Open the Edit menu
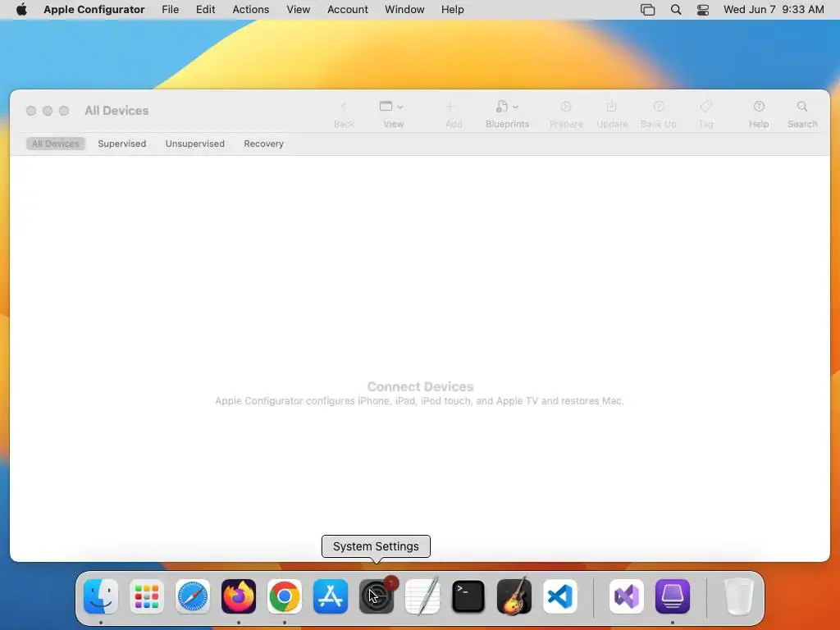The width and height of the screenshot is (840, 630). tap(205, 10)
